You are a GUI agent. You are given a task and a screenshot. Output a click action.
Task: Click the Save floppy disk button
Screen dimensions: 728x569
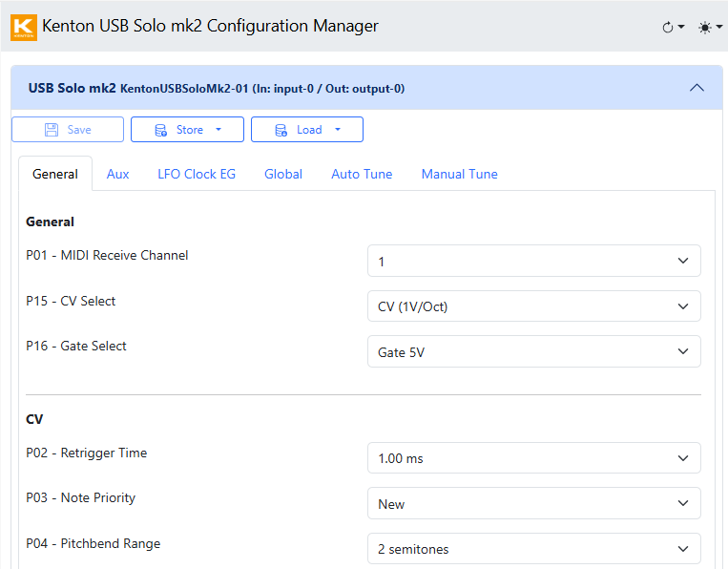[68, 130]
